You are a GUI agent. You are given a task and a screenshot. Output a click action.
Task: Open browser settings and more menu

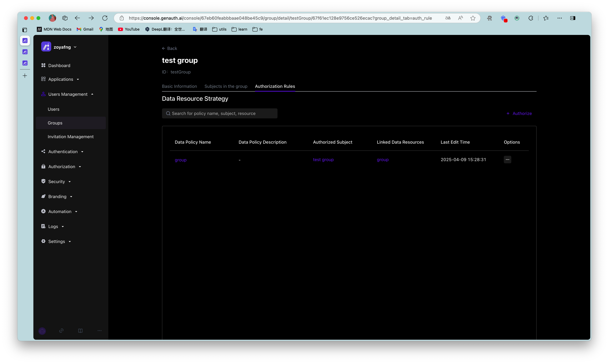560,18
